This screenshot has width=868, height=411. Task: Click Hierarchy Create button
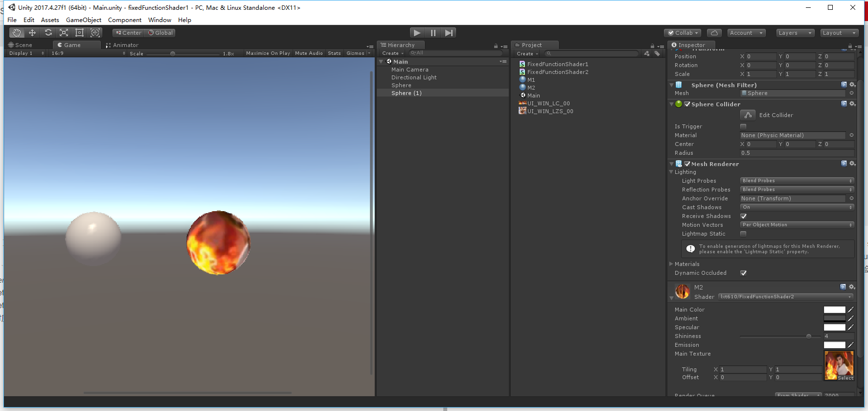[392, 53]
